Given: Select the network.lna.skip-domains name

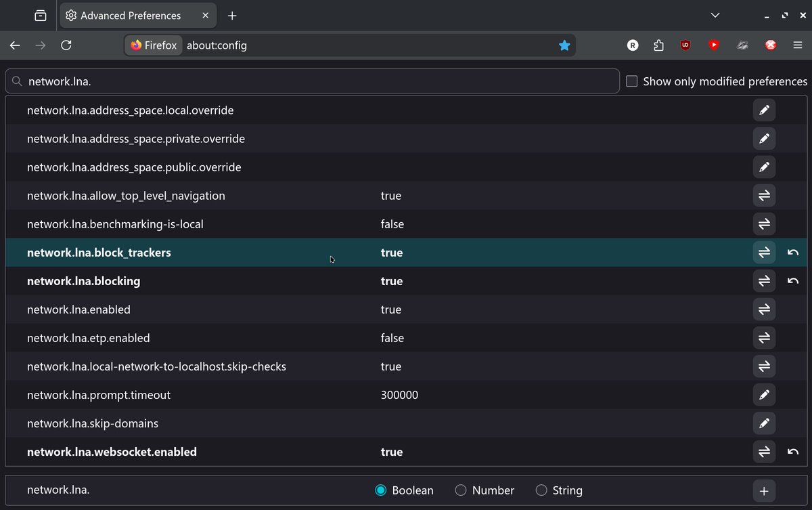Looking at the screenshot, I should pos(93,423).
